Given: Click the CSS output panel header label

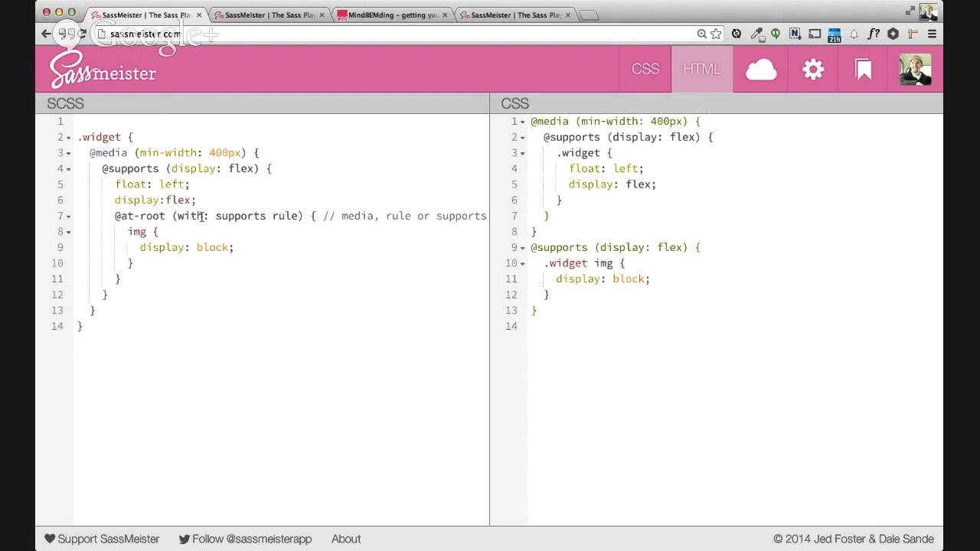Looking at the screenshot, I should [x=514, y=103].
